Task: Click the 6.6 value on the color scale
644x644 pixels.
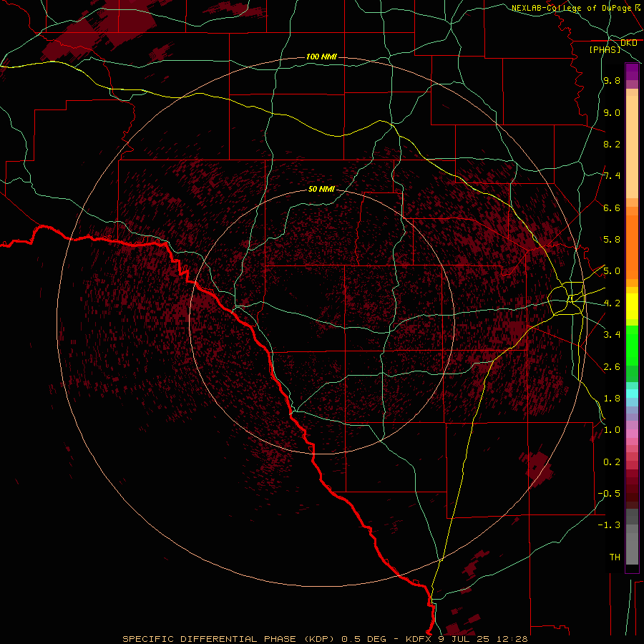Action: click(612, 208)
